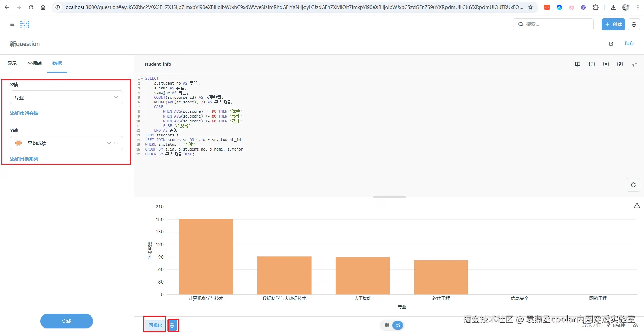Click the 软件工程 bar in chart
Screen dimensions: 644x333
[x=441, y=277]
